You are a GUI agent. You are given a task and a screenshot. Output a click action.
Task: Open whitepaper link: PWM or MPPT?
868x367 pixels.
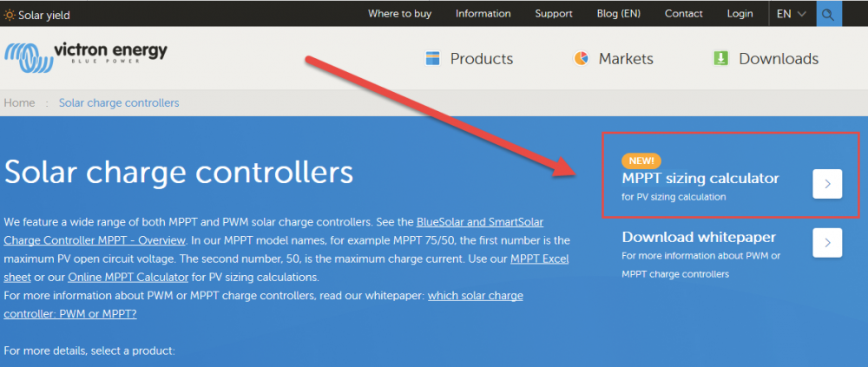(x=264, y=305)
